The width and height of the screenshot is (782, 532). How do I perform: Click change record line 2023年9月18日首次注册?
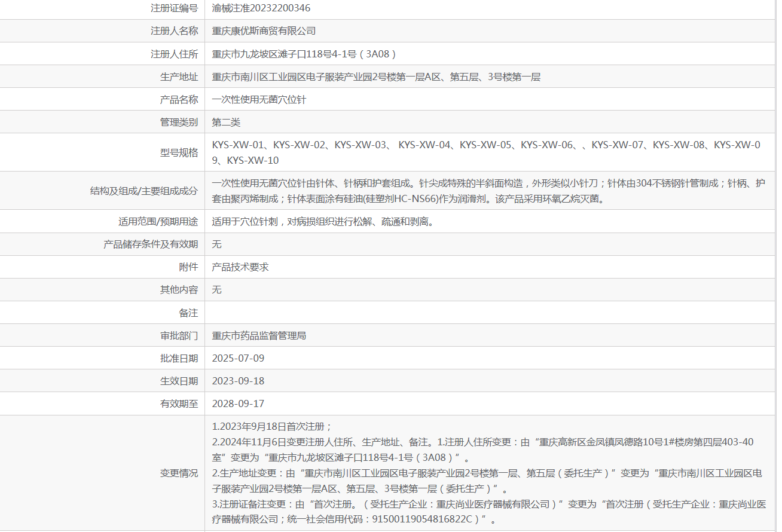point(272,427)
